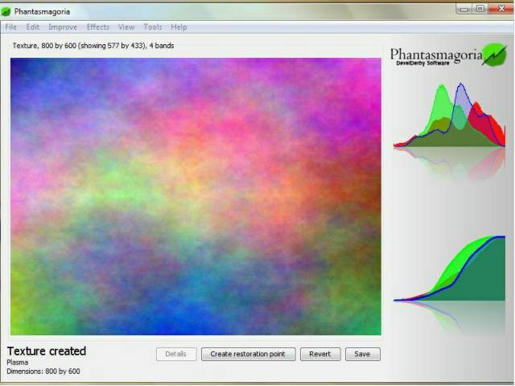The height and width of the screenshot is (386, 515).
Task: Click the Phantasmagoria DevelDerby Software logo text
Action: pyautogui.click(x=436, y=56)
